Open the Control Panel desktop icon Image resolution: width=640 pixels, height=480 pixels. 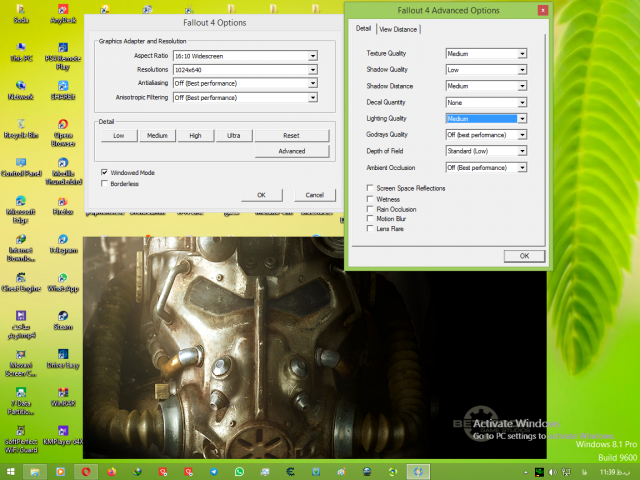pyautogui.click(x=18, y=162)
